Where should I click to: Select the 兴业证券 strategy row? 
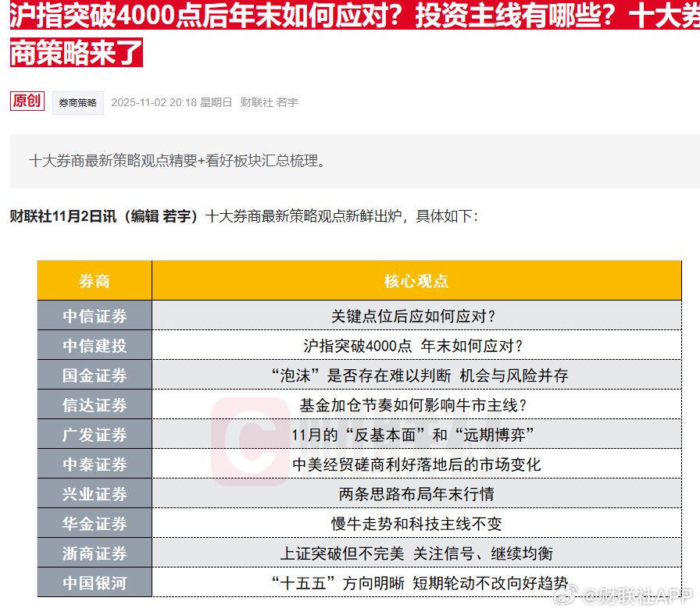pos(94,494)
